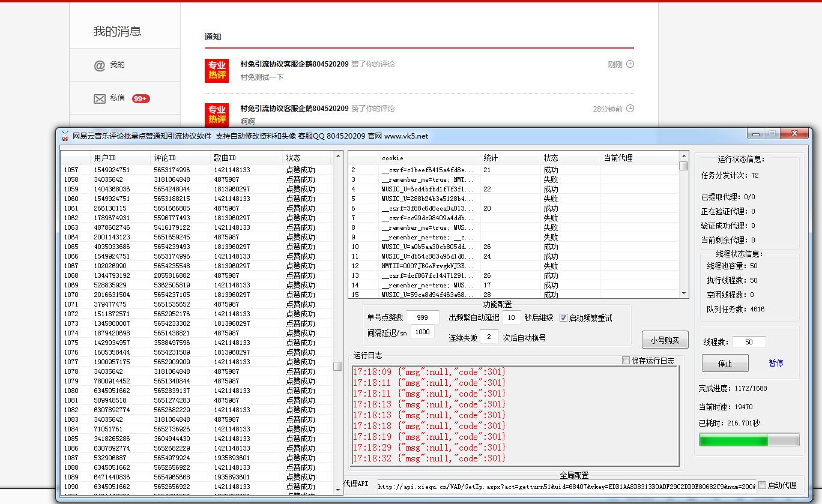Viewport: 822px width, 504px height.
Task: Click the 专业热评 badge on the second notification
Action: click(216, 114)
